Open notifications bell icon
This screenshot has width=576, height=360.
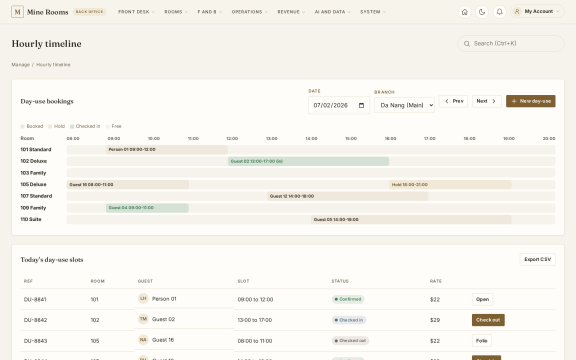tap(500, 12)
